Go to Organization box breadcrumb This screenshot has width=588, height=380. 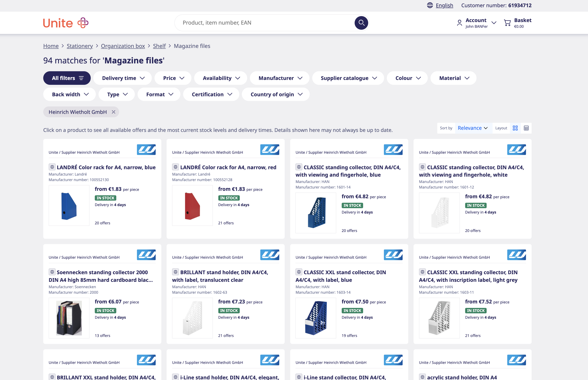point(123,46)
